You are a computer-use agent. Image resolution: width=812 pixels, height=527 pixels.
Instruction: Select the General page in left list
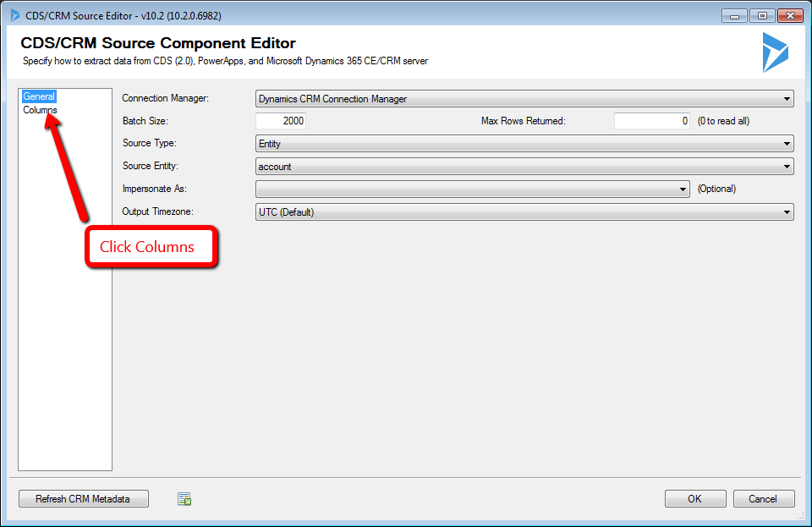click(39, 96)
